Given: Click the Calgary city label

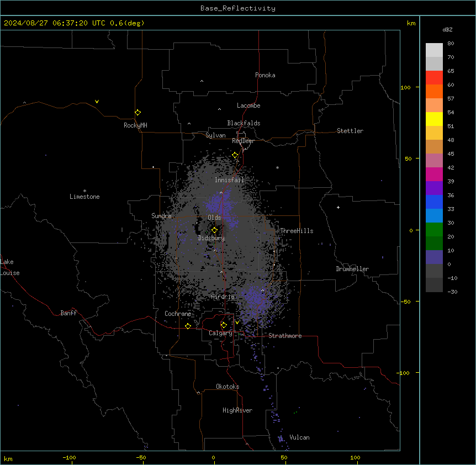Looking at the screenshot, I should (x=220, y=333).
